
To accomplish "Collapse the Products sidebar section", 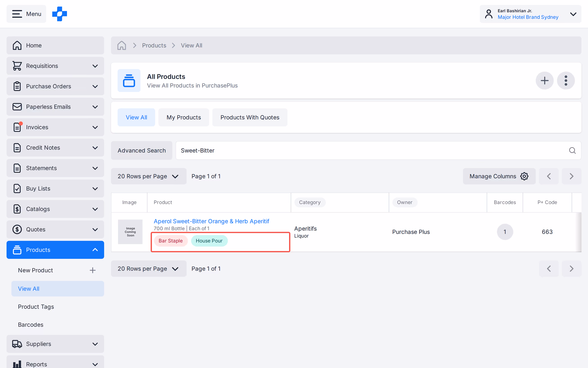I will 55,250.
